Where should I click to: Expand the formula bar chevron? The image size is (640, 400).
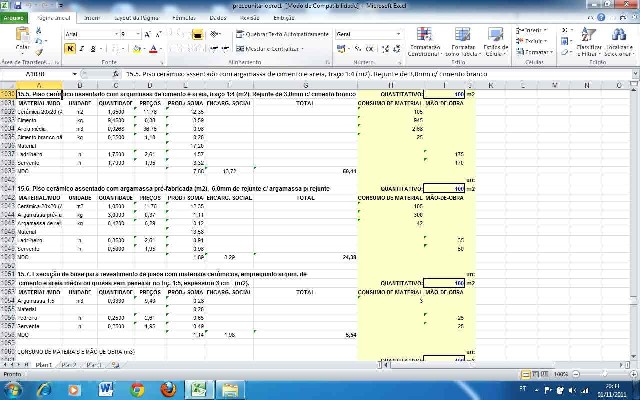point(636,74)
